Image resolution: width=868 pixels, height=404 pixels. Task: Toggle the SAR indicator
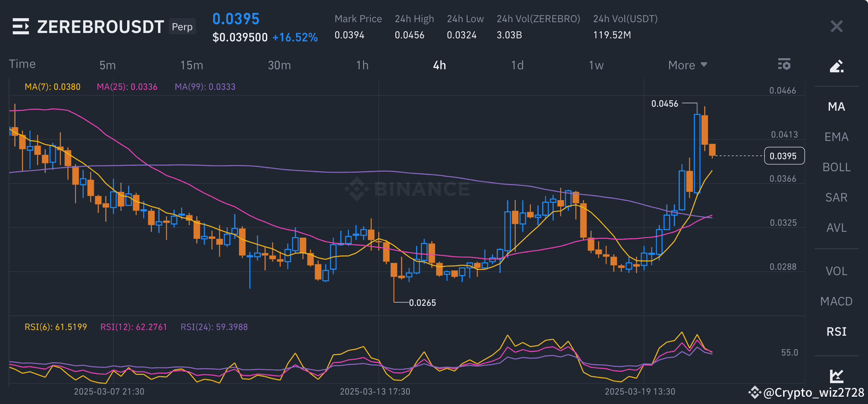836,198
